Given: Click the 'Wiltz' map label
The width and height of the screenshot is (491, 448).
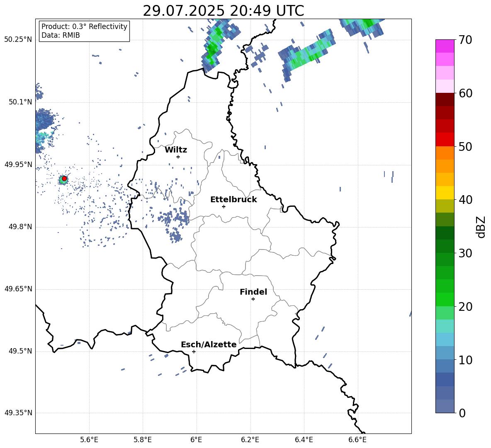Looking at the screenshot, I should [176, 150].
